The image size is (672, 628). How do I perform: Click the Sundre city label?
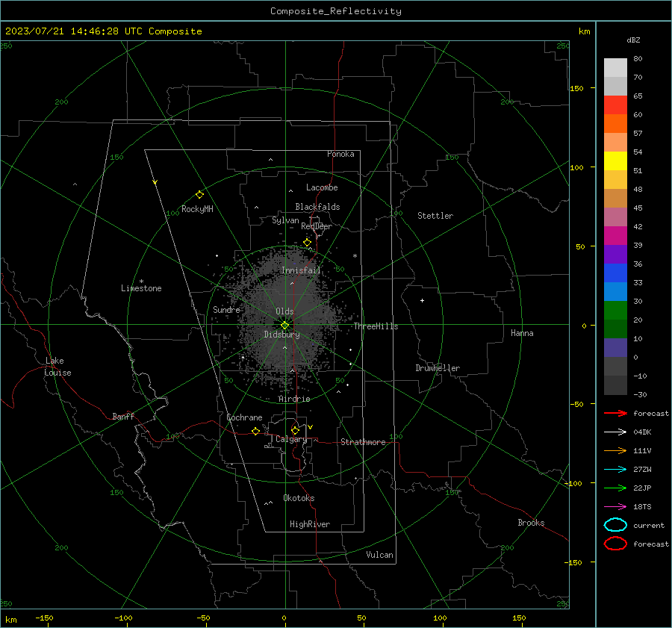pos(226,309)
